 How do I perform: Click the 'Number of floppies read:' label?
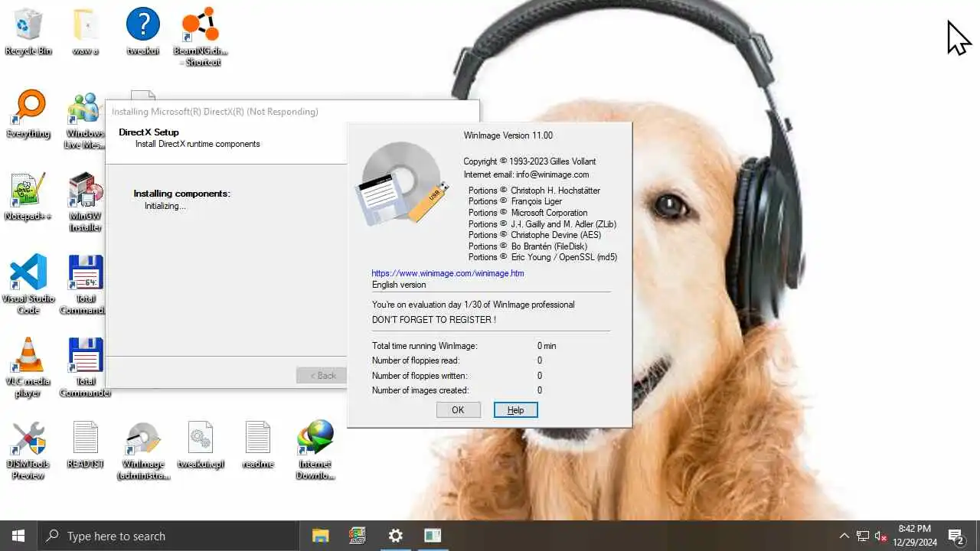click(416, 360)
